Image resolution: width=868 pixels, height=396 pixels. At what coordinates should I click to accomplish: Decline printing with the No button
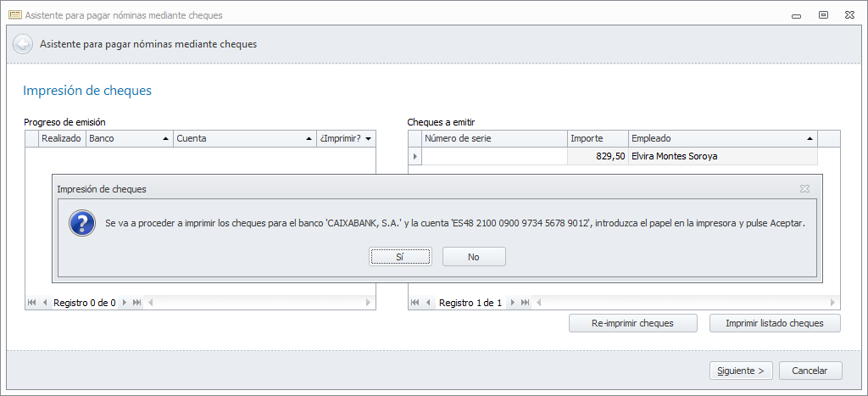coord(474,256)
